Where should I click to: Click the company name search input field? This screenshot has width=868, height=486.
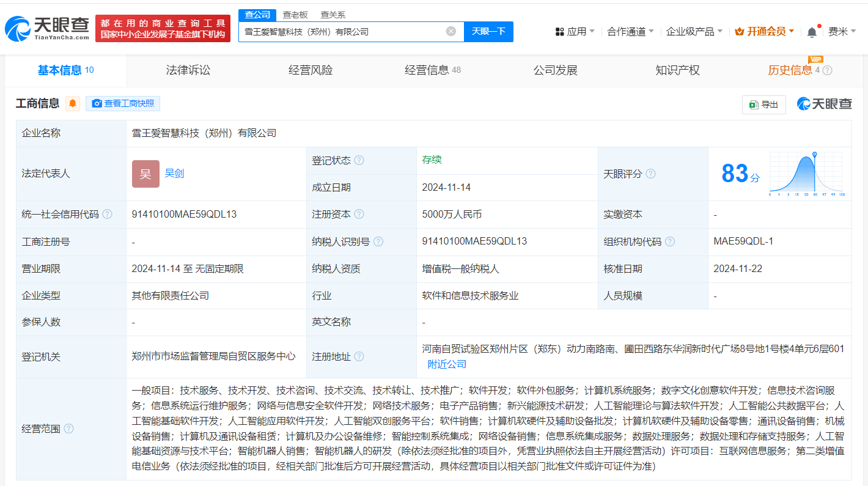tap(342, 31)
